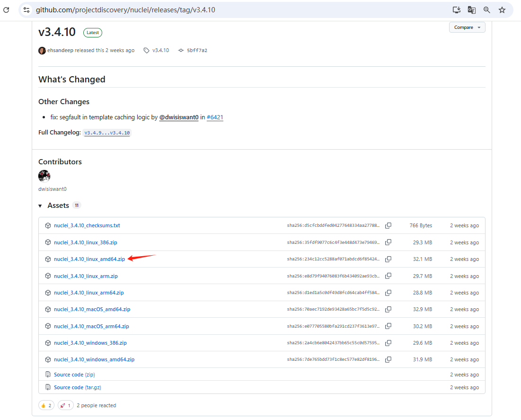Click file-zip icon beside Source code (zip)

48,375
